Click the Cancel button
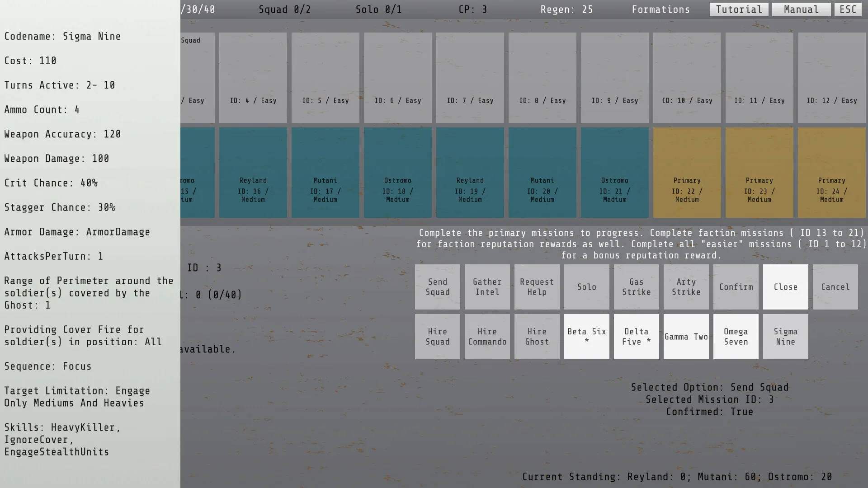This screenshot has height=488, width=868. pos(835,287)
